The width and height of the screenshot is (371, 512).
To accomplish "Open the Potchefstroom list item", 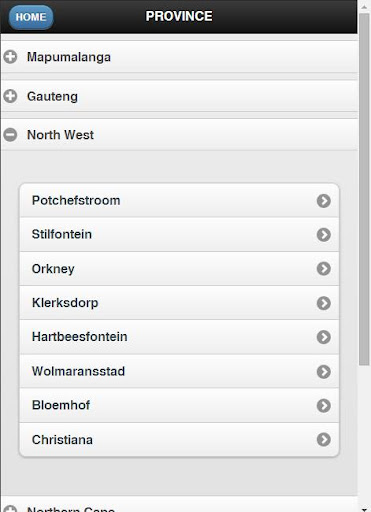I will [x=179, y=200].
